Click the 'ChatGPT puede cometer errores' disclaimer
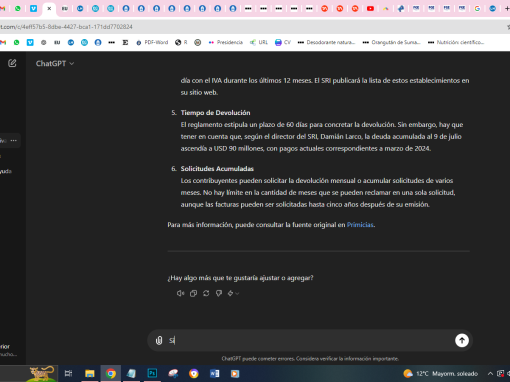The image size is (510, 382). tap(310, 359)
